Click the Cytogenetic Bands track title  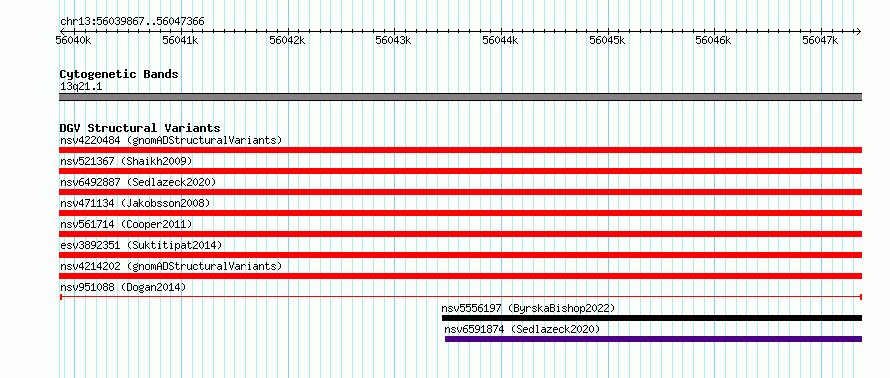pyautogui.click(x=119, y=74)
